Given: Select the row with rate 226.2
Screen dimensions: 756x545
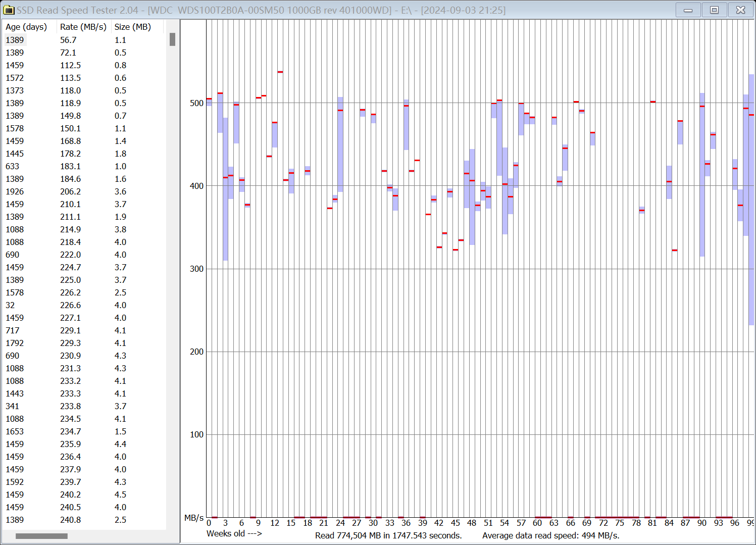Looking at the screenshot, I should (x=84, y=292).
